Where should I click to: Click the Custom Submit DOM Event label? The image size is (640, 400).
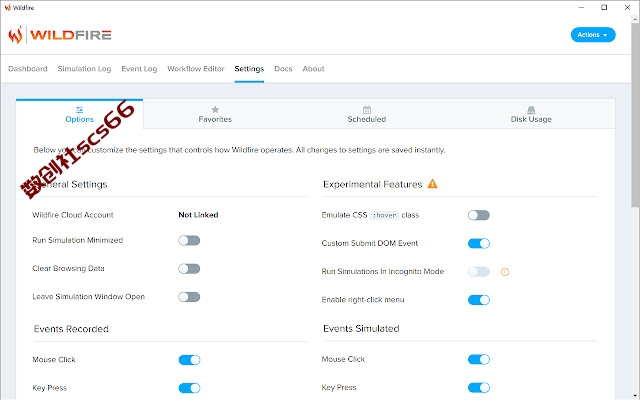(370, 243)
